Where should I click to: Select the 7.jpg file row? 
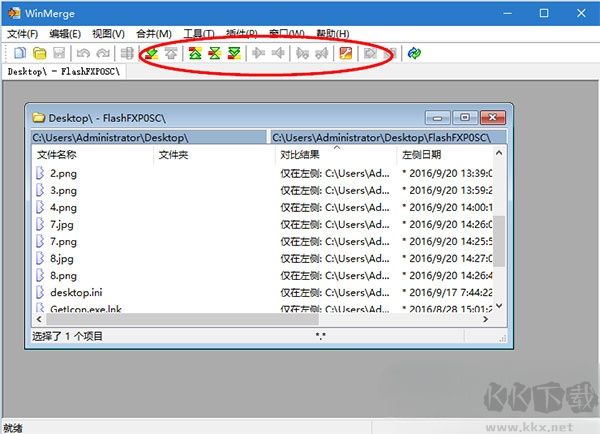pos(262,224)
